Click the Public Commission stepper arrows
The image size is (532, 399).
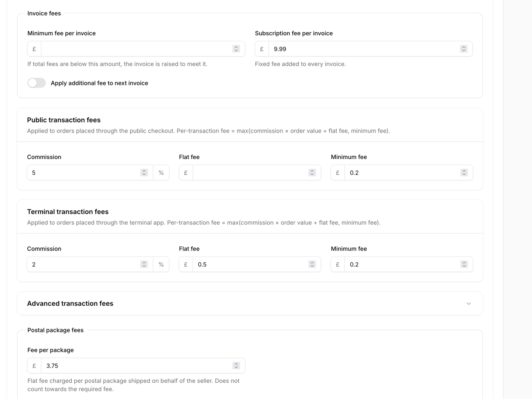coord(144,173)
